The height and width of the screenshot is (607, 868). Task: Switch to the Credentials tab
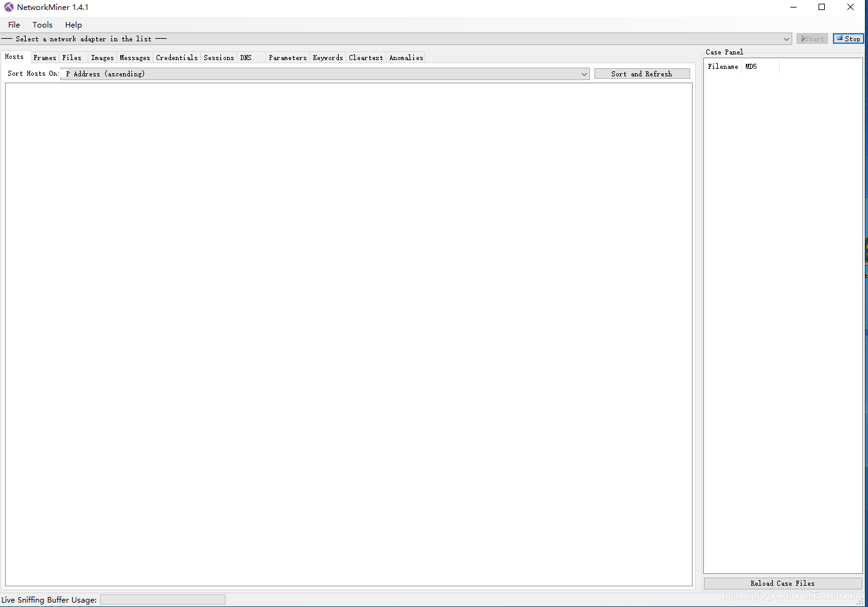pyautogui.click(x=177, y=58)
